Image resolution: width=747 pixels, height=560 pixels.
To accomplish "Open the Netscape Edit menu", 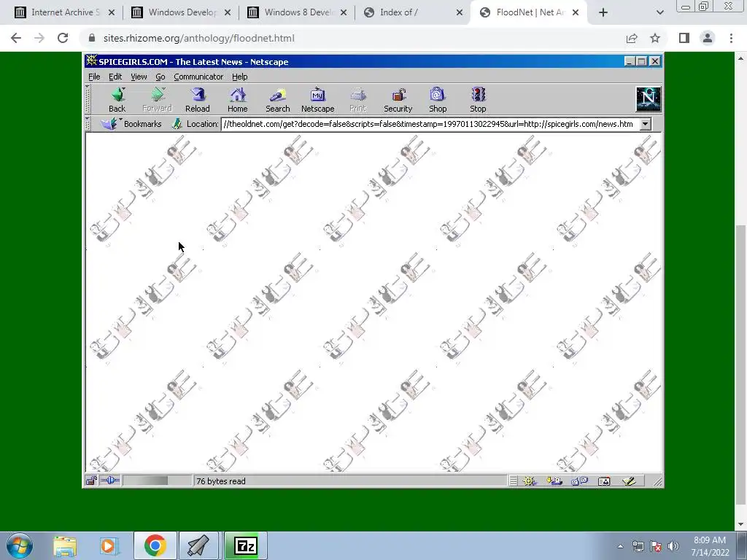I will 115,77.
